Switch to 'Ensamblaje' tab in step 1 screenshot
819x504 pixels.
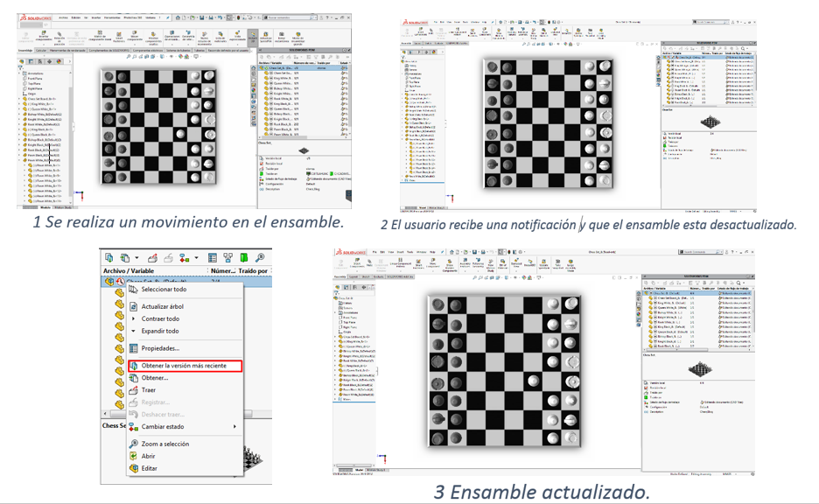coord(25,51)
